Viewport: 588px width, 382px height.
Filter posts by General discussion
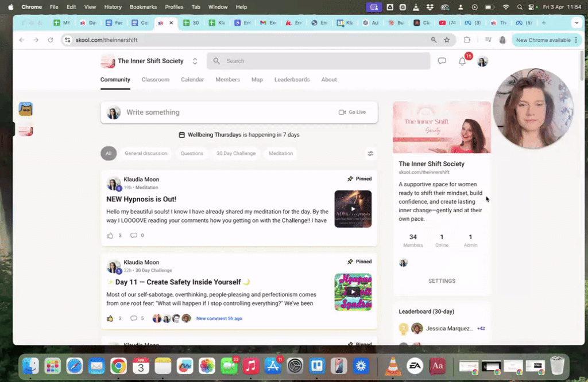tap(146, 154)
